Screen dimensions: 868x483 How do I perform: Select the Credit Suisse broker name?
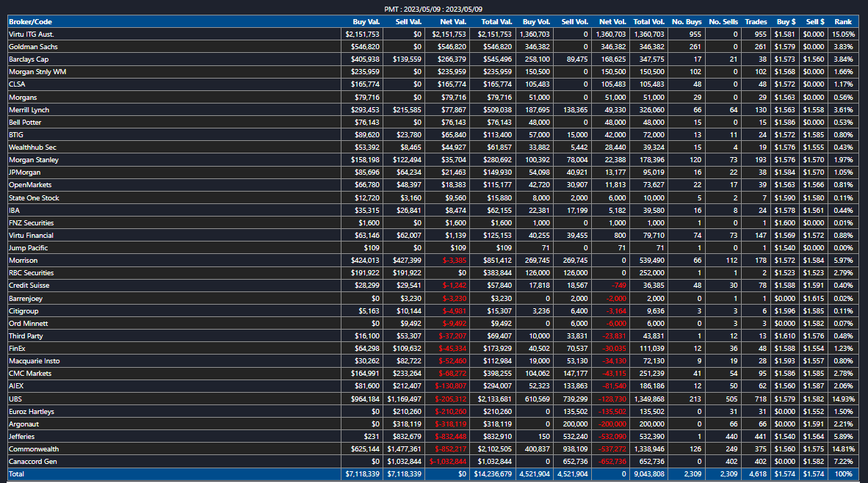(29, 286)
